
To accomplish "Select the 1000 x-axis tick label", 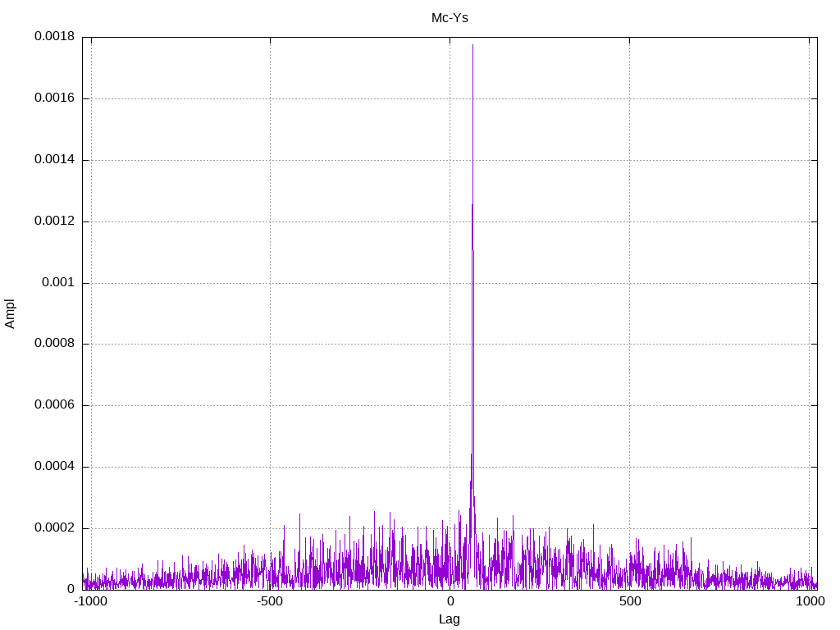I will (810, 601).
